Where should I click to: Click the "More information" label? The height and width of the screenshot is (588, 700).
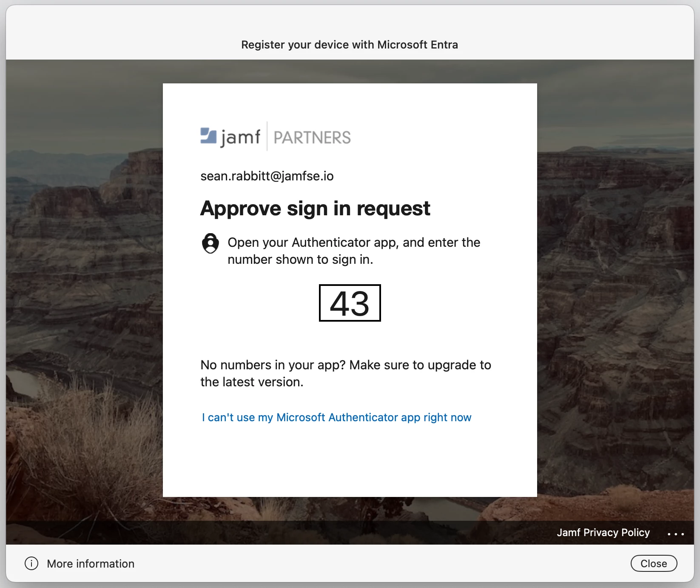91,564
